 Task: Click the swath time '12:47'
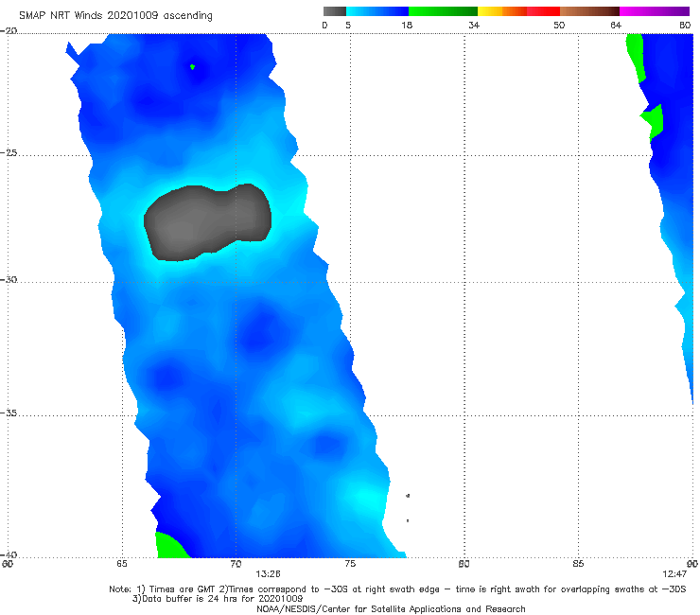[x=674, y=574]
